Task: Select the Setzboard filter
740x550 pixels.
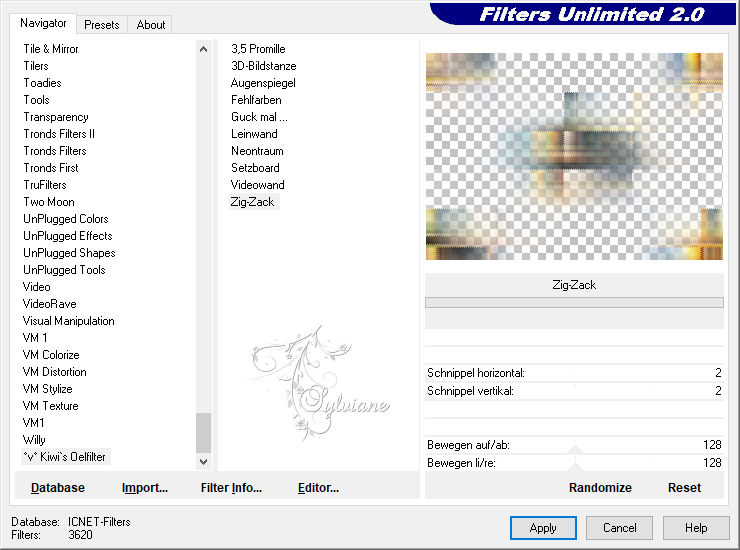Action: (x=255, y=168)
